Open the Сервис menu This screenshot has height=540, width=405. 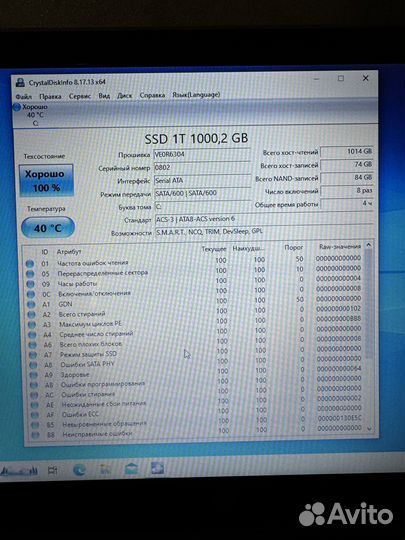click(x=80, y=96)
